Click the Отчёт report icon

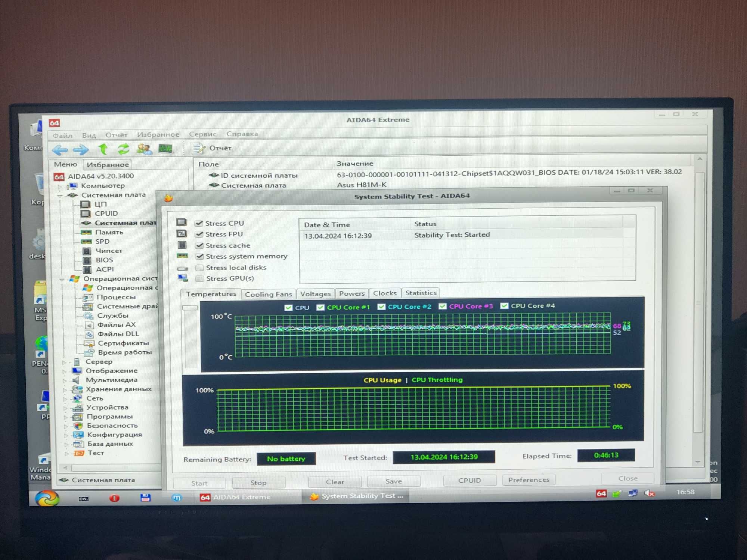tap(198, 149)
